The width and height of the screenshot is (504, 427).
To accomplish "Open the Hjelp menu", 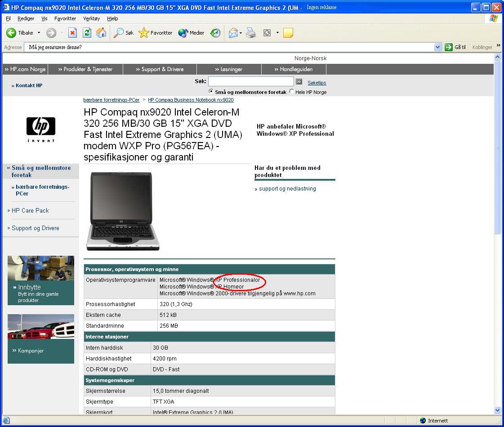I will (112, 18).
